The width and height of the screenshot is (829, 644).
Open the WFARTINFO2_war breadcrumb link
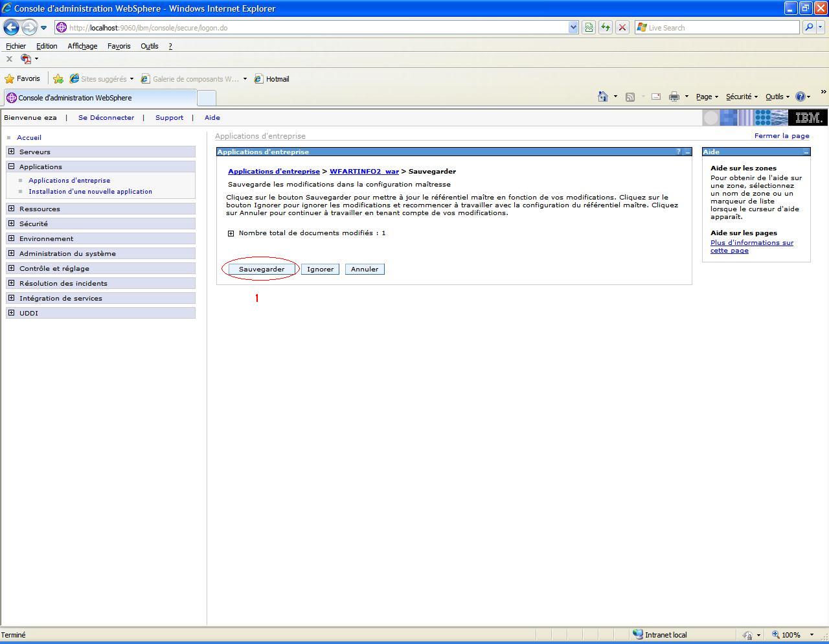(364, 171)
